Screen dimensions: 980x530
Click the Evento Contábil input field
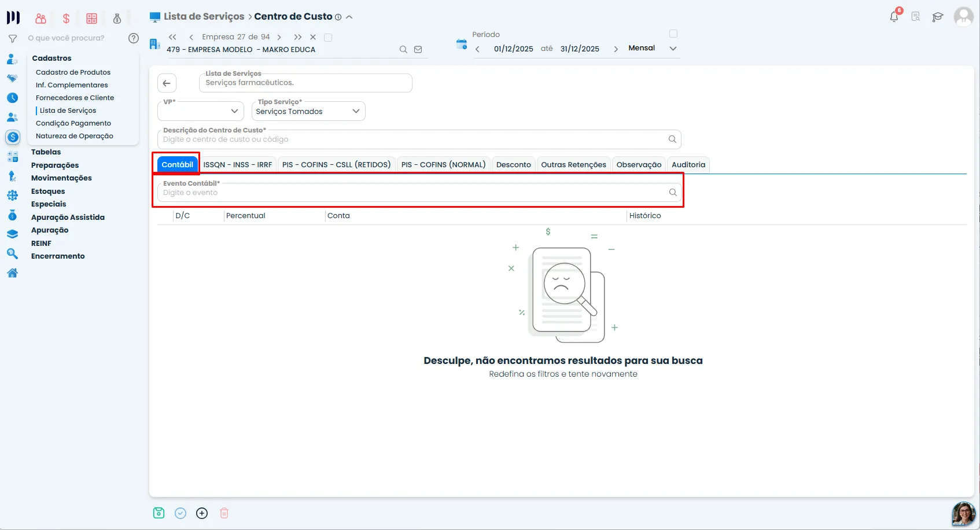(x=419, y=193)
